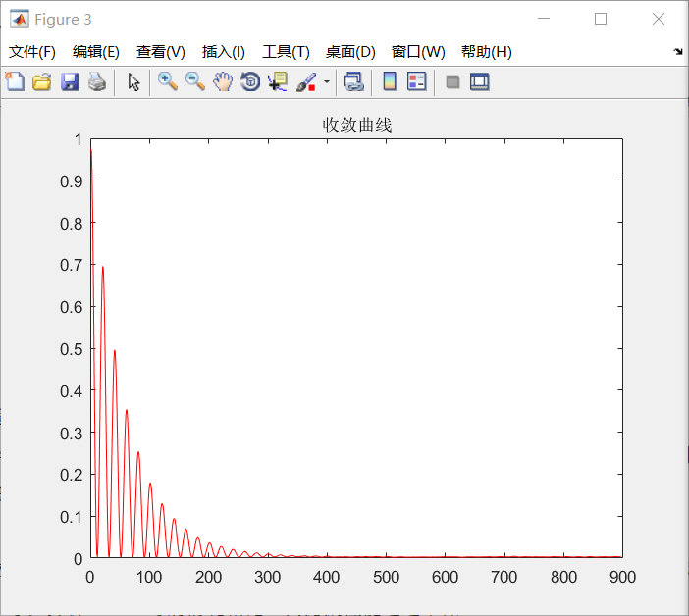Open a file with the folder icon

coord(42,81)
